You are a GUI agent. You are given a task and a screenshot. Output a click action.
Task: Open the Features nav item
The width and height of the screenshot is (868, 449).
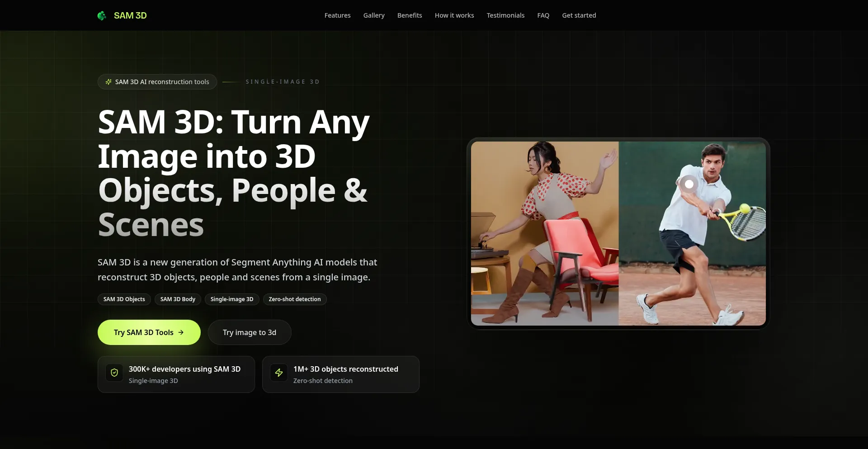click(x=337, y=15)
